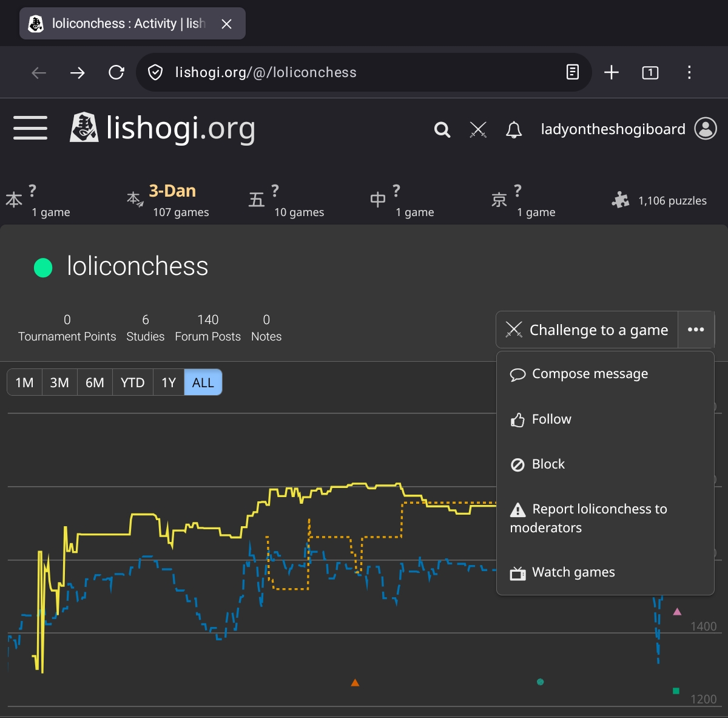Collapse the three-dots more actions dropdown
728x718 pixels.
696,330
